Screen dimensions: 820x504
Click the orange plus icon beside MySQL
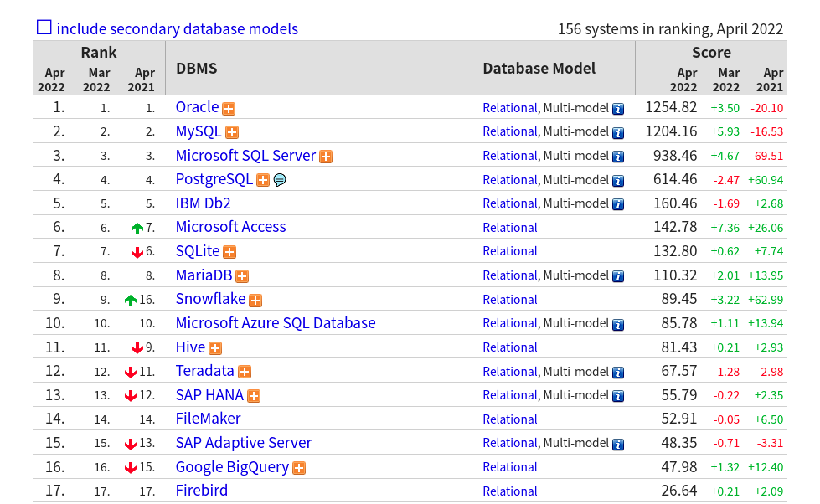pos(232,132)
